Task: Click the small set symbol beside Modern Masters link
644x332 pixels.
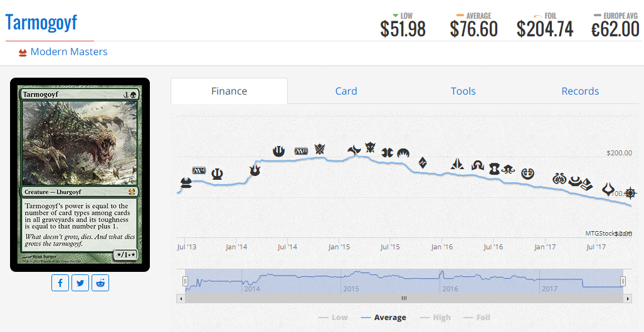Action: [23, 53]
